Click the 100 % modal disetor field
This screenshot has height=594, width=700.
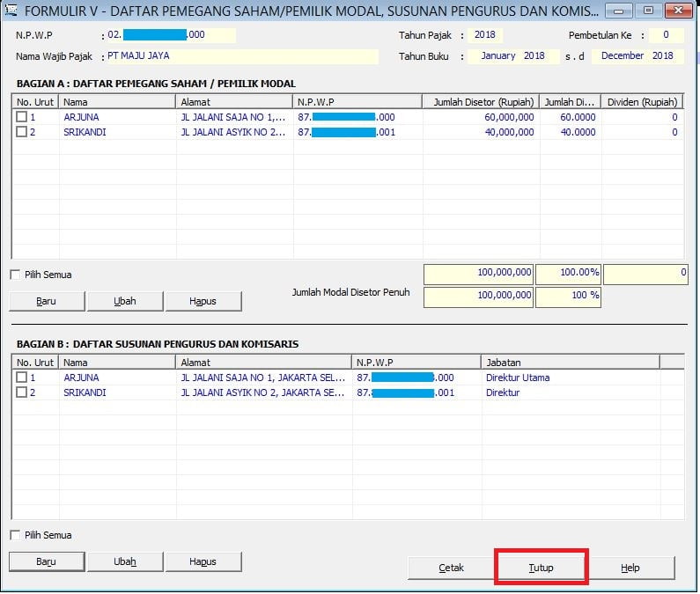point(568,297)
